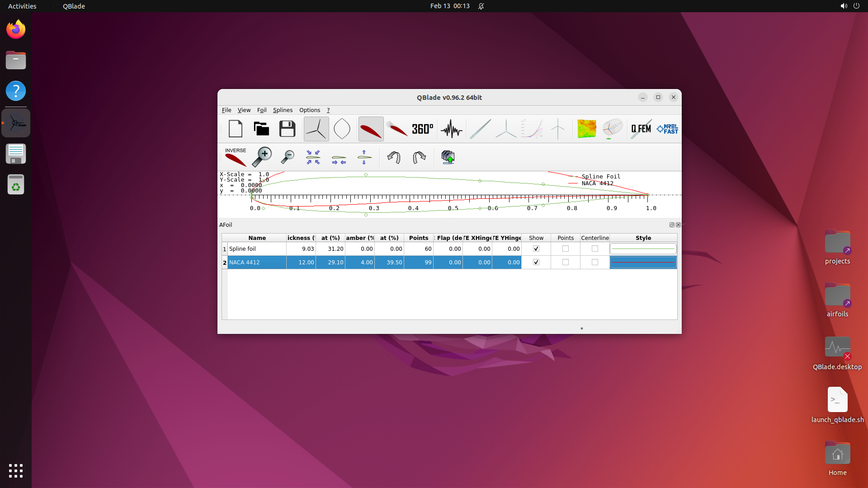Open the NREL FAST simulation module

[x=667, y=129]
